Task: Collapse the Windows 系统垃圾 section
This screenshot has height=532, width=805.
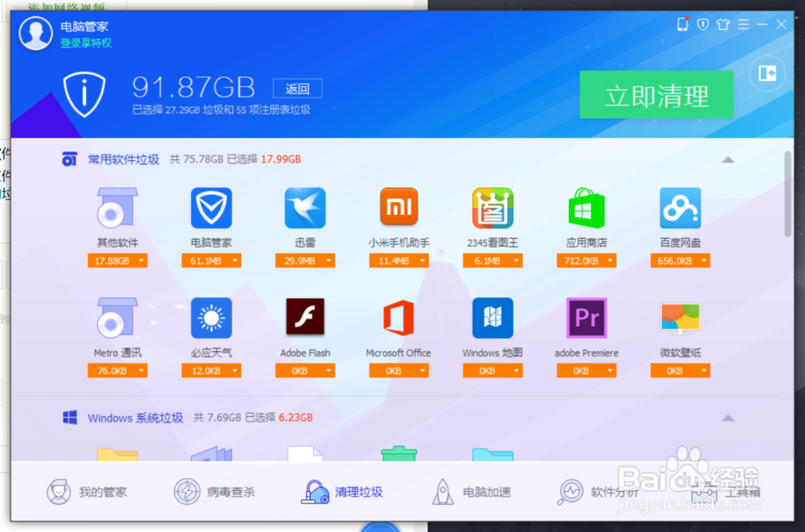Action: [728, 418]
